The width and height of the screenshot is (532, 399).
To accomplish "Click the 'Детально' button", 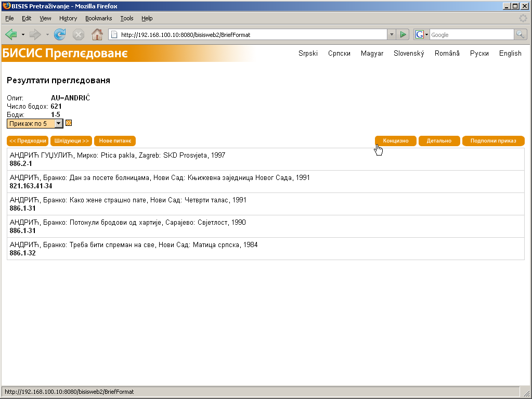I will coord(439,141).
